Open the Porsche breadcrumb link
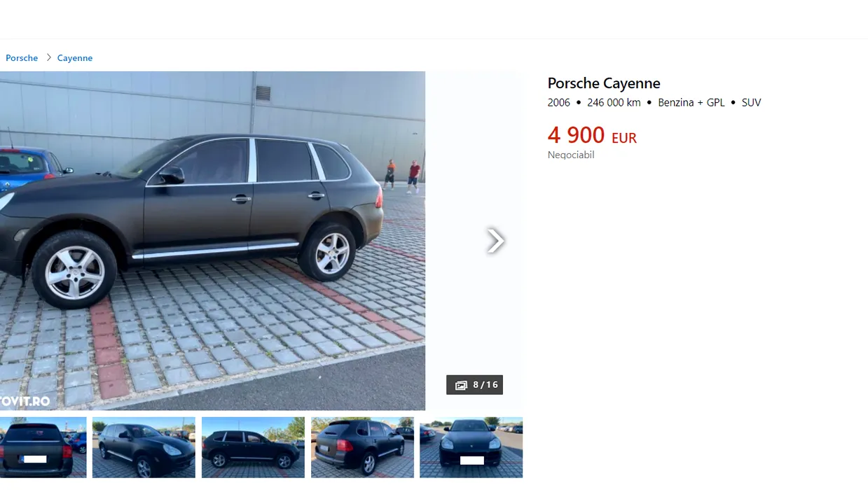Image resolution: width=868 pixels, height=490 pixels. [x=22, y=58]
